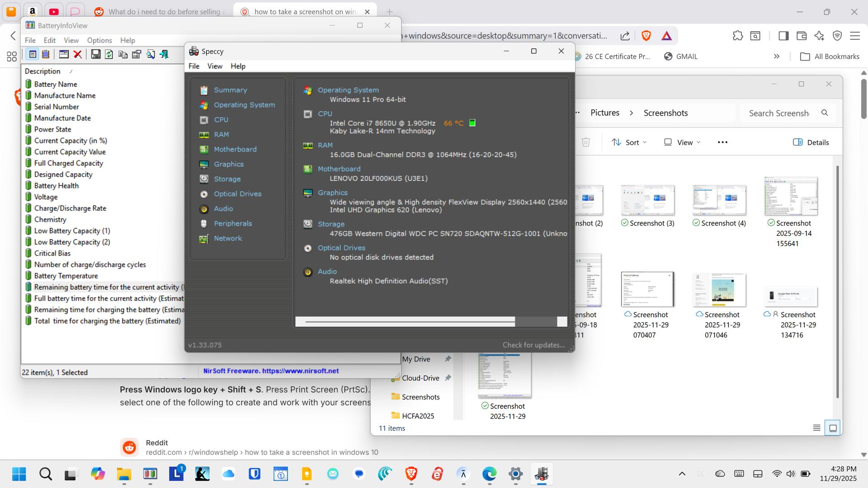The width and height of the screenshot is (868, 488).
Task: Click the red X icon in BatteryInfoView toolbar
Action: click(x=77, y=54)
